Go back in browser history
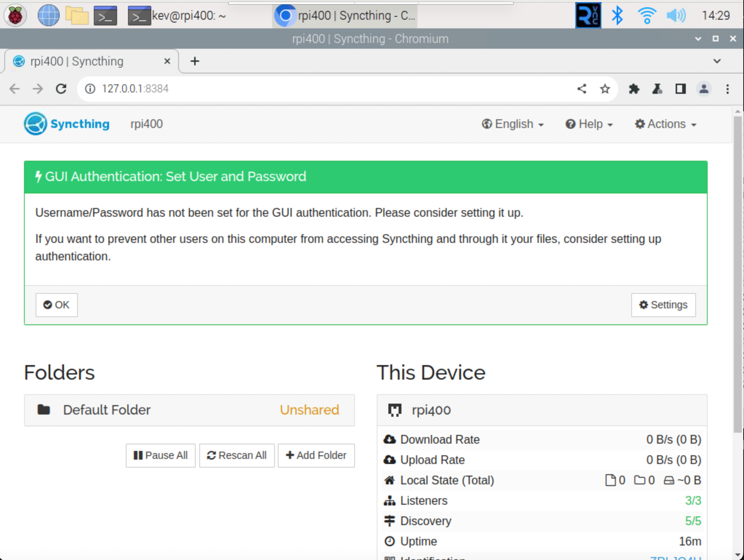The image size is (744, 560). pos(15,89)
